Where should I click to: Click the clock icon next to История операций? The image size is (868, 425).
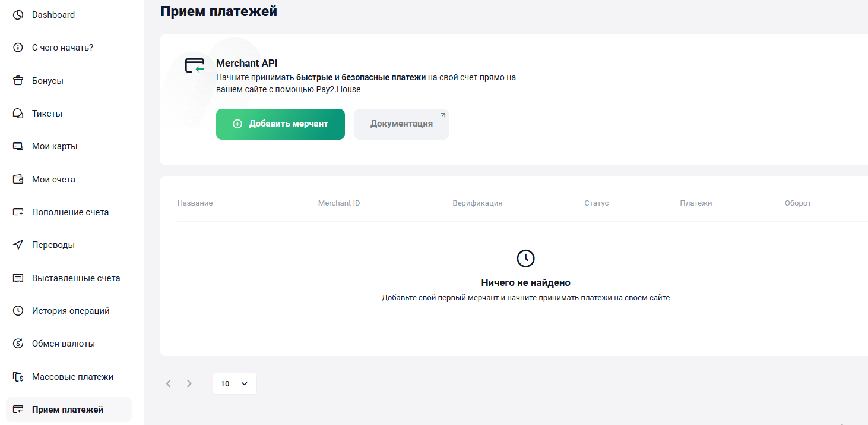(x=18, y=311)
